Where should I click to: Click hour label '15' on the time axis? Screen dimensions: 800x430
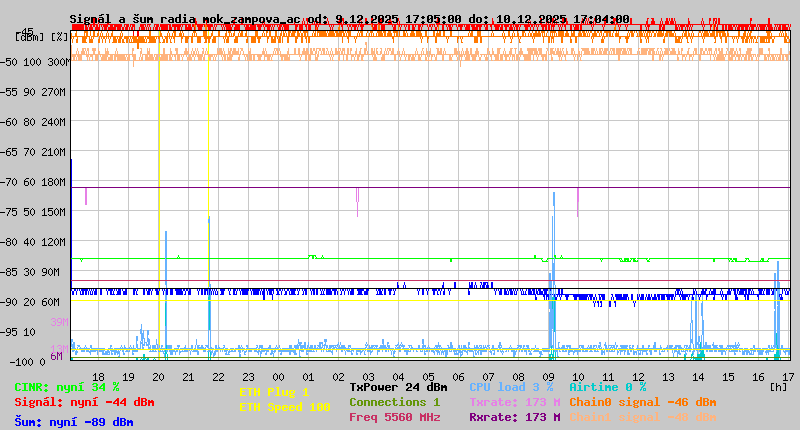tap(728, 377)
